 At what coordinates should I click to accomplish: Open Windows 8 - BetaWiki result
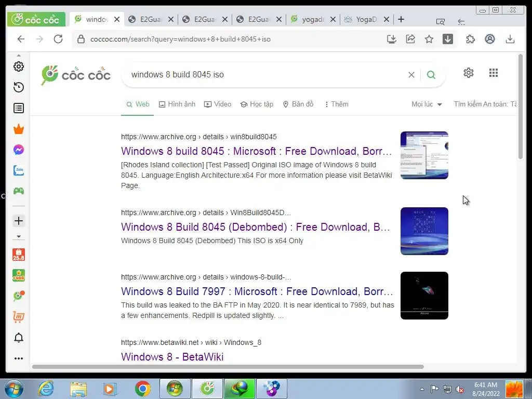[x=172, y=356]
